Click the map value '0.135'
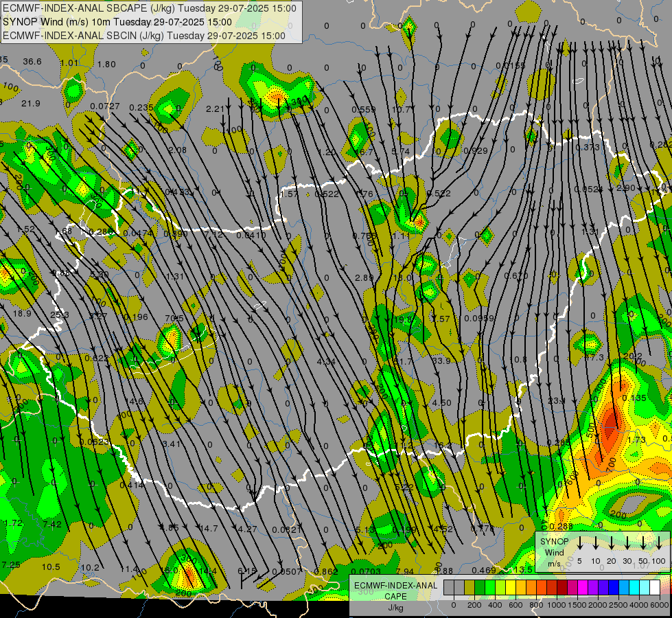The image size is (672, 618). coord(634,398)
